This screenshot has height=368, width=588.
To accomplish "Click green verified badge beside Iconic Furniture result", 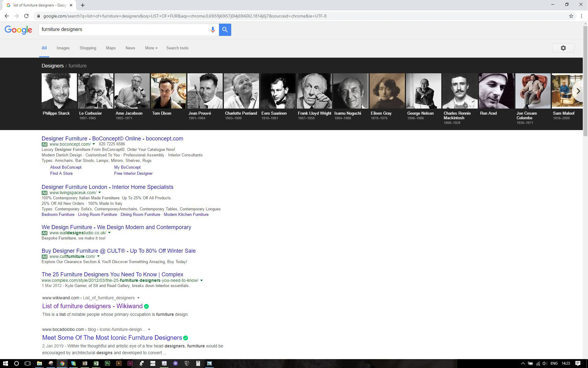I will pos(186,338).
